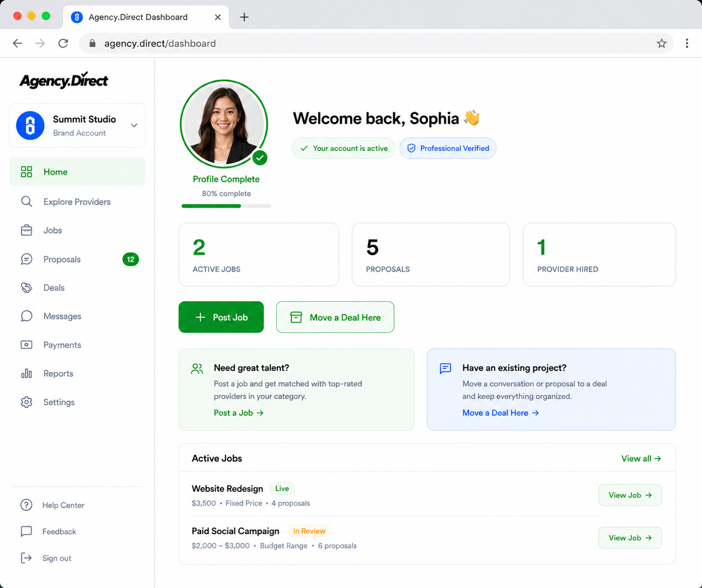The image size is (702, 588).
Task: View Job for Paid Social Campaign
Action: (630, 538)
